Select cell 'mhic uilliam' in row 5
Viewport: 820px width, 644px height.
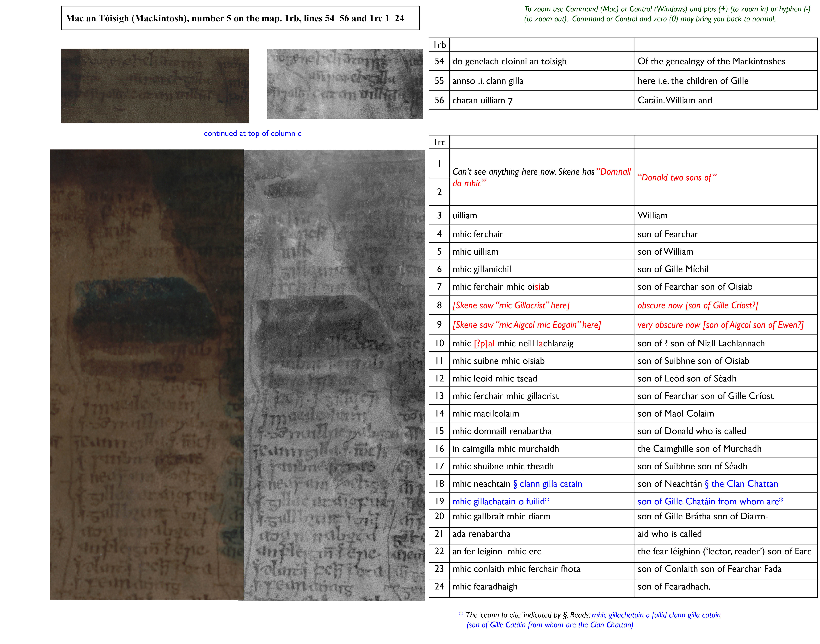coord(542,251)
